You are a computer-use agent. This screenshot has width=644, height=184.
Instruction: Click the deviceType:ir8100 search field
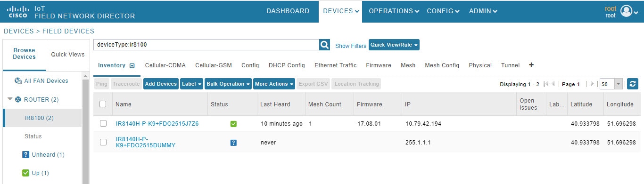206,45
